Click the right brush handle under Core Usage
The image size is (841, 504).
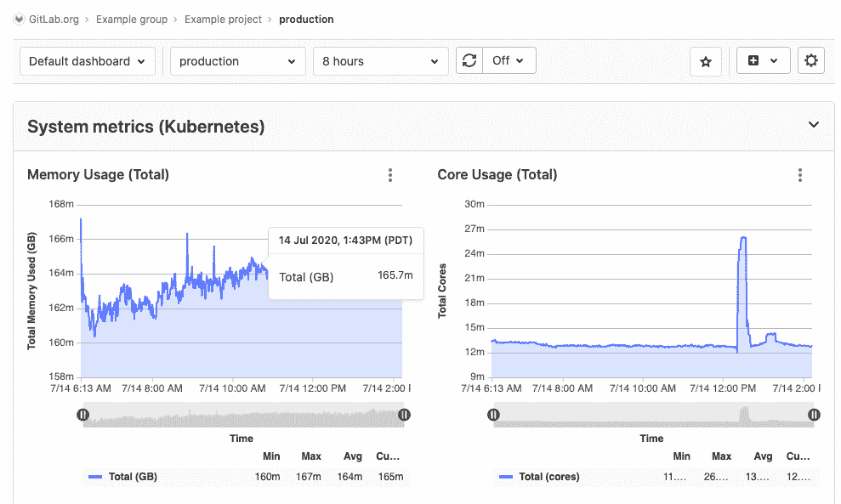tap(813, 414)
